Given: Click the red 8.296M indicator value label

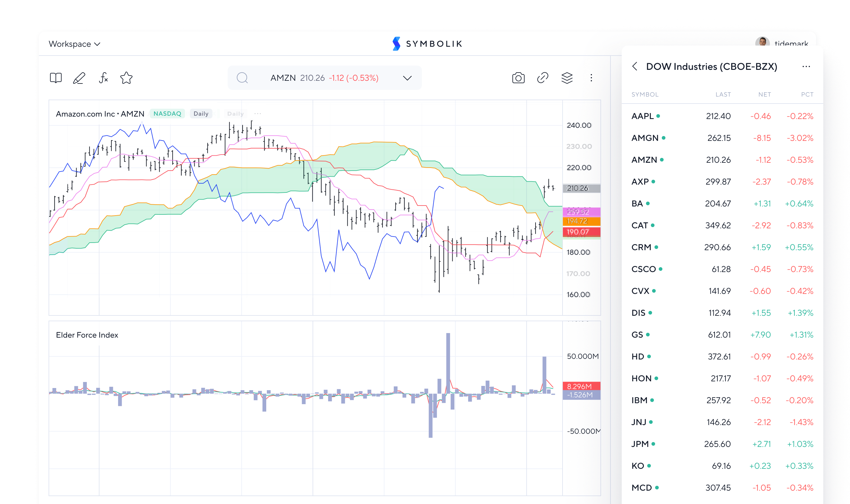Looking at the screenshot, I should (x=581, y=386).
